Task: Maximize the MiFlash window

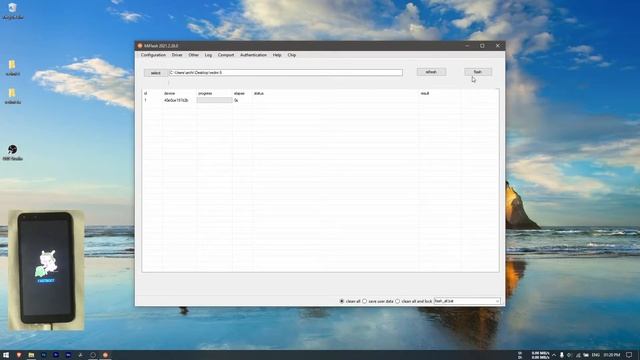Action: coord(482,46)
